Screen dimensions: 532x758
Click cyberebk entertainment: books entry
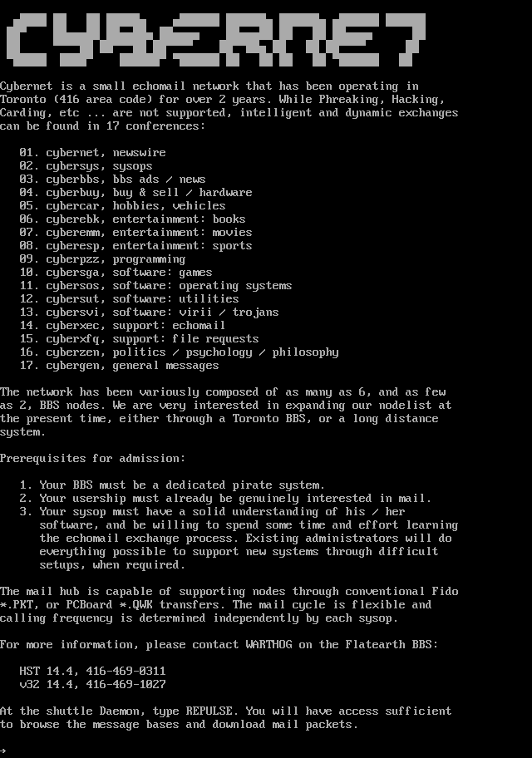coord(132,219)
